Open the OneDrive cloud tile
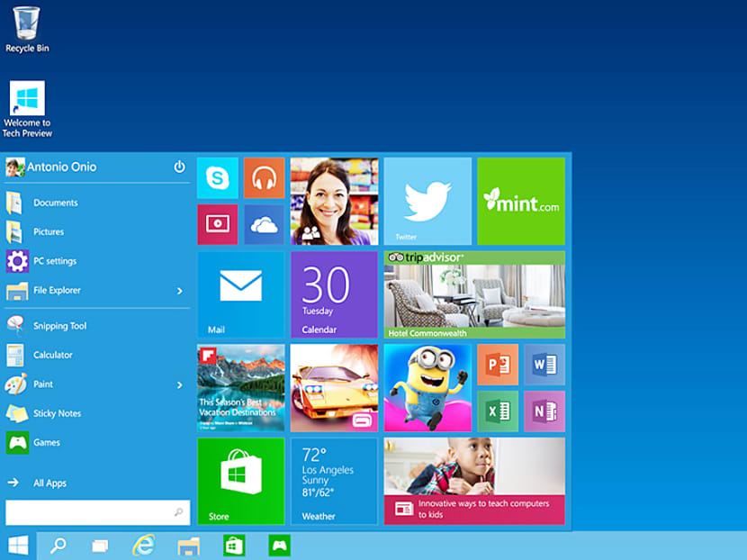This screenshot has height=560, width=747. 265,224
